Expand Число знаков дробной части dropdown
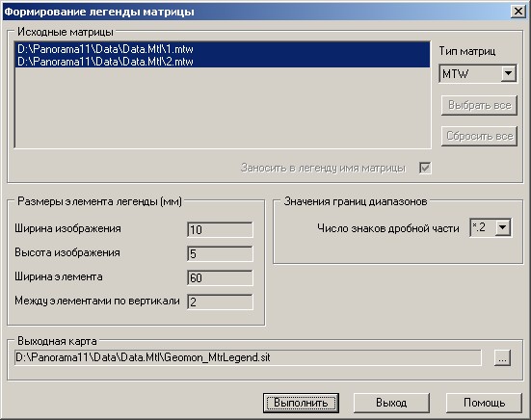Image resolution: width=531 pixels, height=420 pixels. pyautogui.click(x=503, y=227)
